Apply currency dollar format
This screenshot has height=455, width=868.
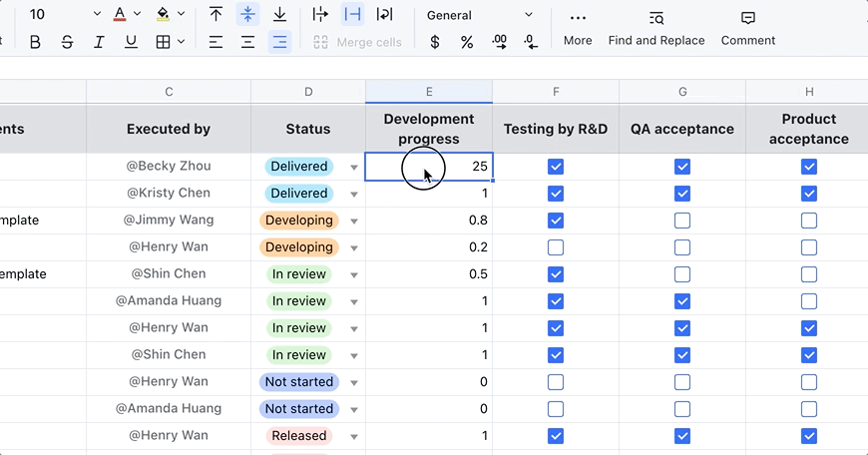coord(435,42)
